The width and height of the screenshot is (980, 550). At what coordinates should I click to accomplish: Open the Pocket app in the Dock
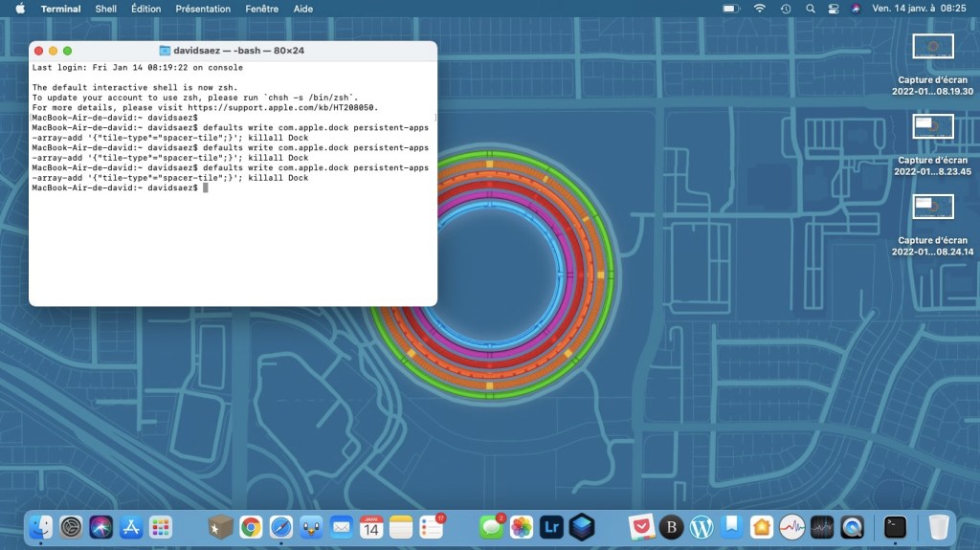[x=640, y=526]
